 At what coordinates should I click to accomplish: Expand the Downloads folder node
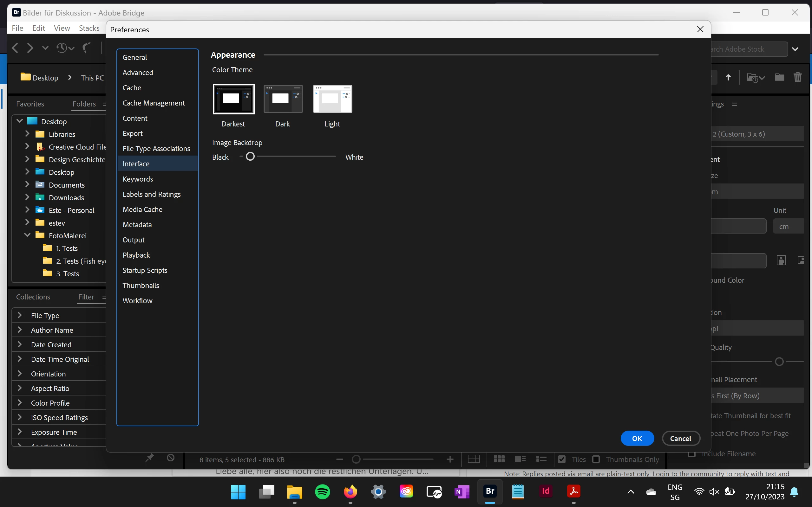pyautogui.click(x=28, y=197)
